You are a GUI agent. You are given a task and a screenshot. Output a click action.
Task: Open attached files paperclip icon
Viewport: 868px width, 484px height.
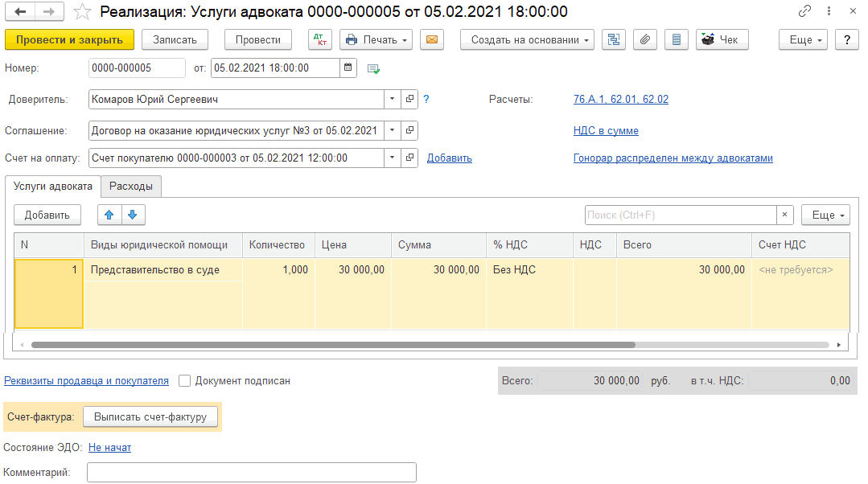point(645,39)
